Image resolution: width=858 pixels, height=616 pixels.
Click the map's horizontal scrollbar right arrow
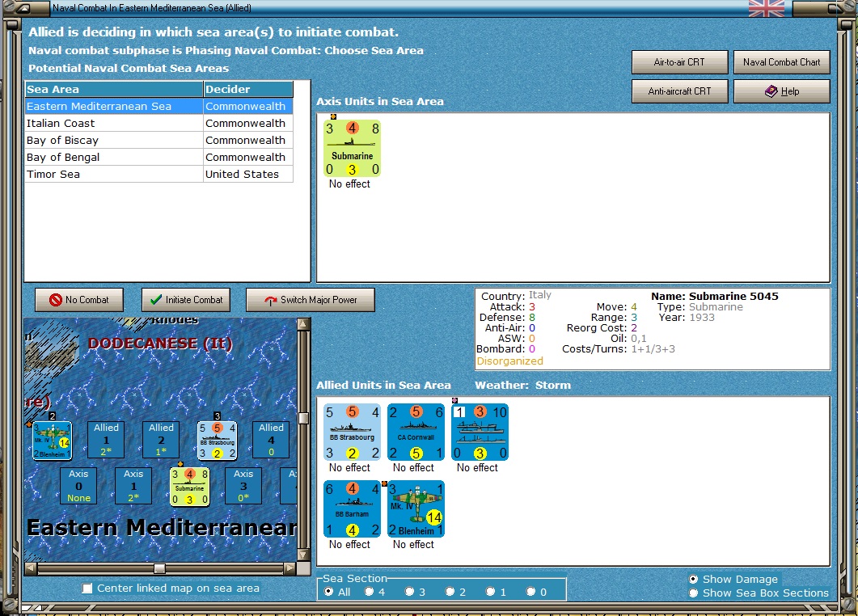[x=290, y=568]
